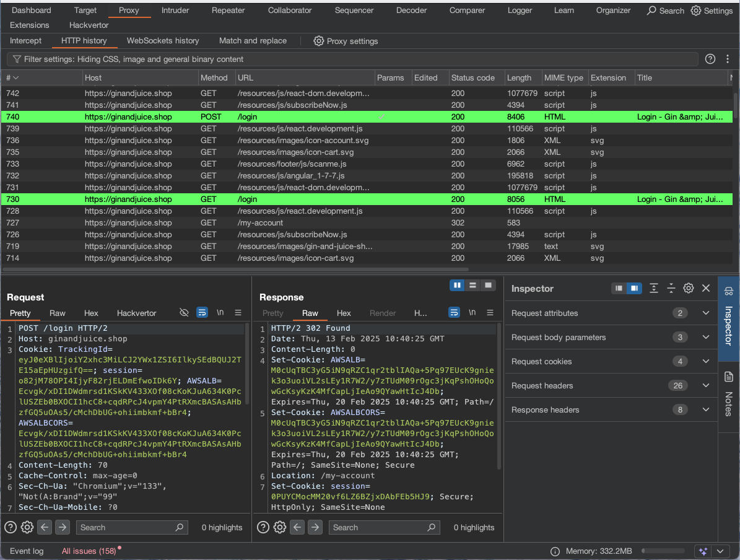Viewport: 740px width, 560px height.
Task: Open the filter help question mark icon
Action: [710, 59]
